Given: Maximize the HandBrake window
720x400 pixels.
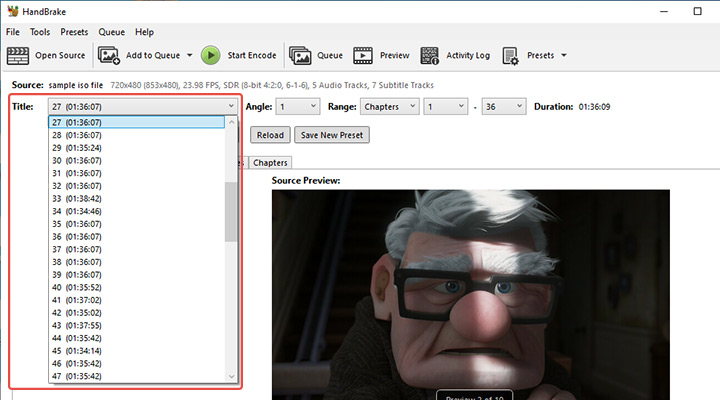Looking at the screenshot, I should (x=697, y=11).
